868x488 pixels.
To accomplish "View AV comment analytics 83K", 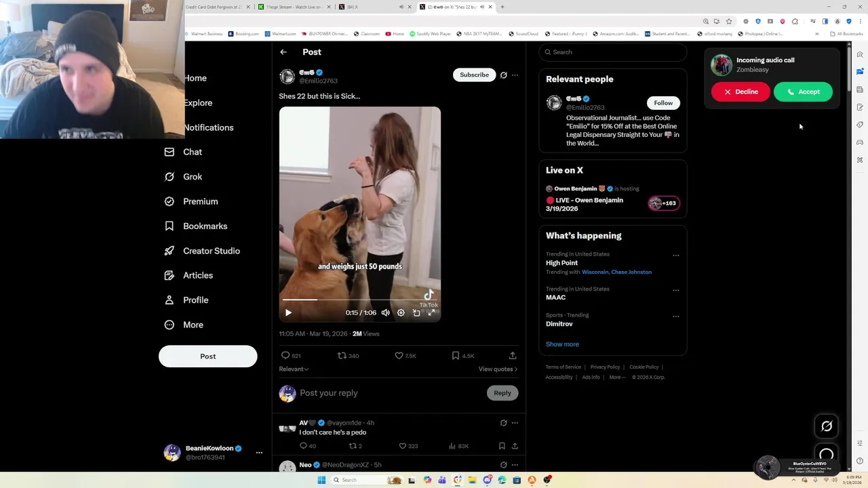I will click(x=458, y=446).
